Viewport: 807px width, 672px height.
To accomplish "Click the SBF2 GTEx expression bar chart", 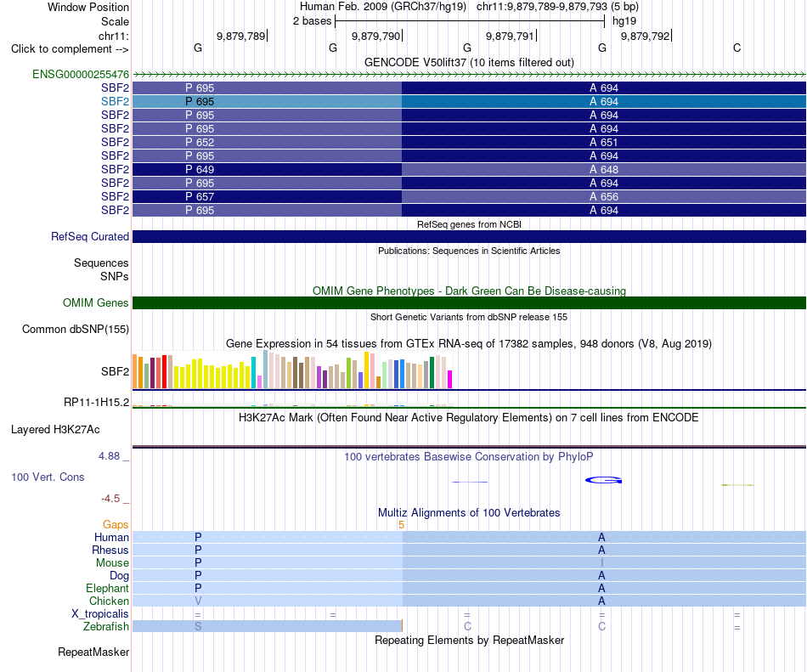I will tap(292, 370).
